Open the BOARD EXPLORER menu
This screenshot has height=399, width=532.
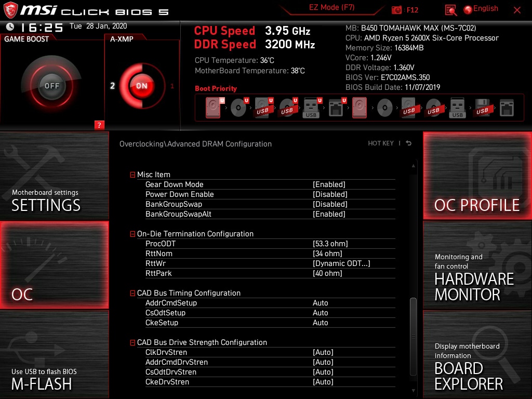point(477,354)
